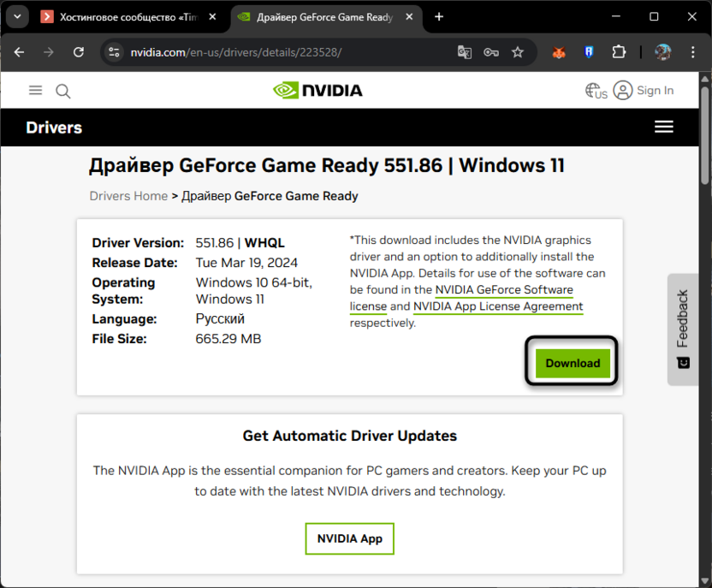Select the Драйвер GeForce Game Ready tab
The height and width of the screenshot is (588, 712).
tap(326, 17)
